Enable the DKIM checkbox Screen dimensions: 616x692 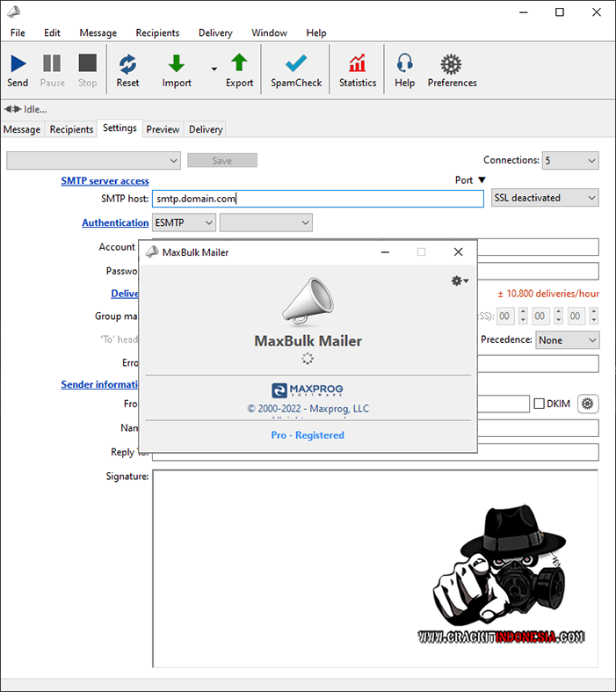(540, 404)
